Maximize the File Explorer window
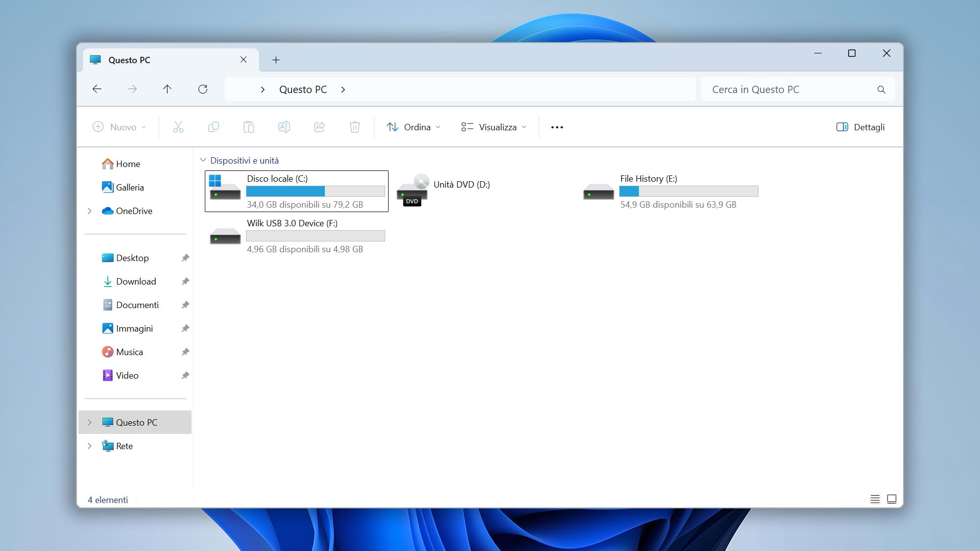This screenshot has width=980, height=551. (852, 53)
